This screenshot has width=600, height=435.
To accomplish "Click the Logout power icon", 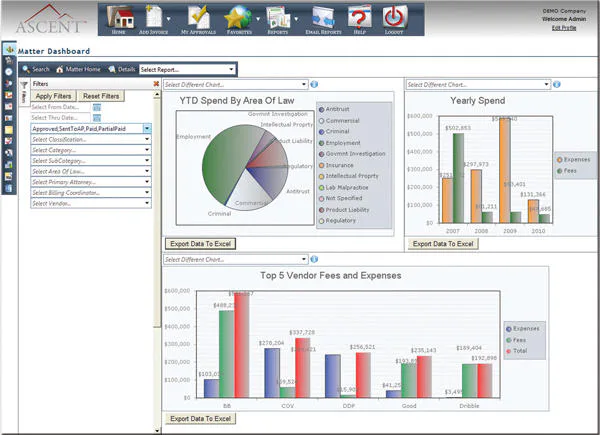I will click(x=395, y=18).
